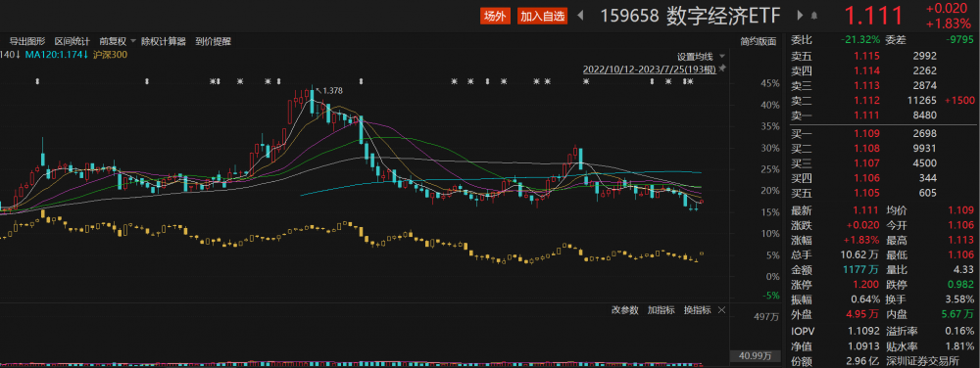Image resolution: width=980 pixels, height=368 pixels.
Task: Select the 买二 row priced 1.108
Action: tap(881, 149)
